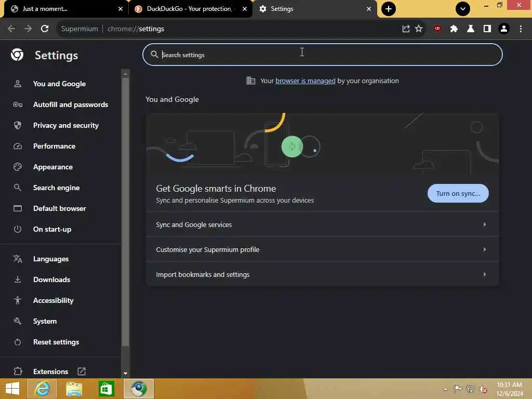The width and height of the screenshot is (532, 399).
Task: Open You and Google section
Action: coord(60,84)
